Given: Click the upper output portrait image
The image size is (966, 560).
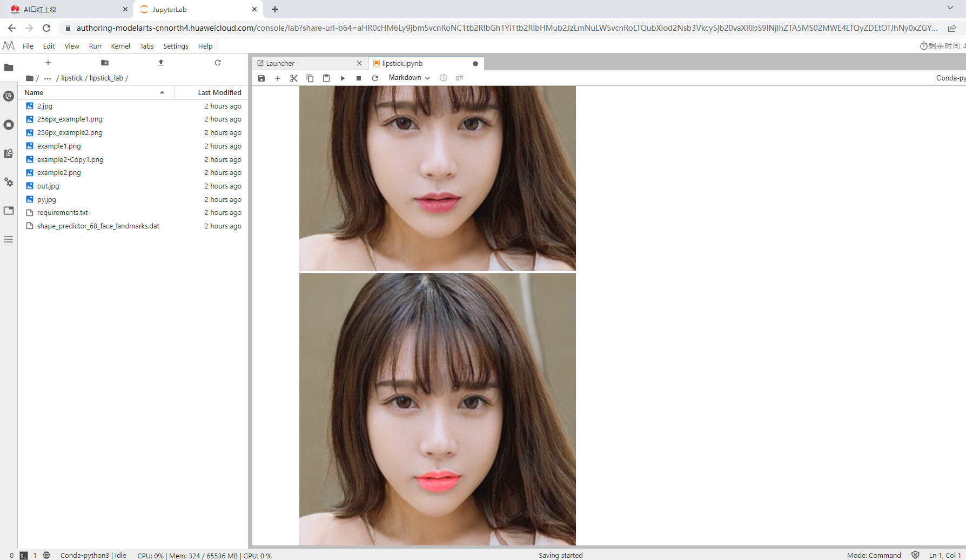Looking at the screenshot, I should pos(438,178).
